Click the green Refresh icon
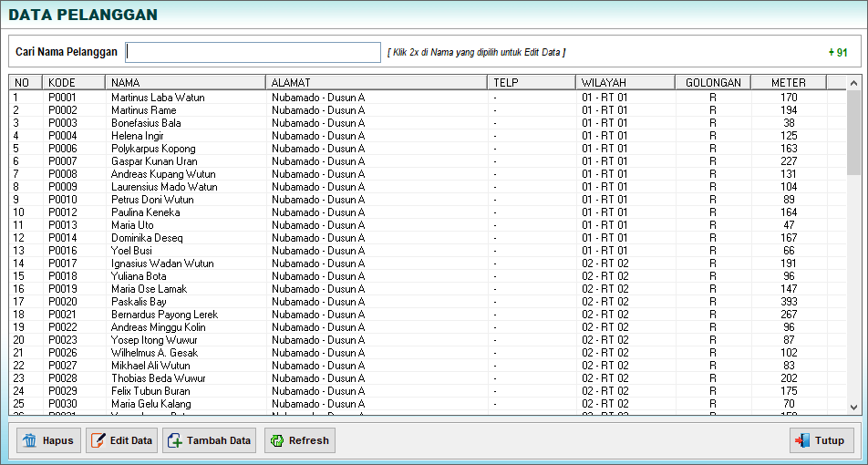The image size is (868, 465). 277,440
